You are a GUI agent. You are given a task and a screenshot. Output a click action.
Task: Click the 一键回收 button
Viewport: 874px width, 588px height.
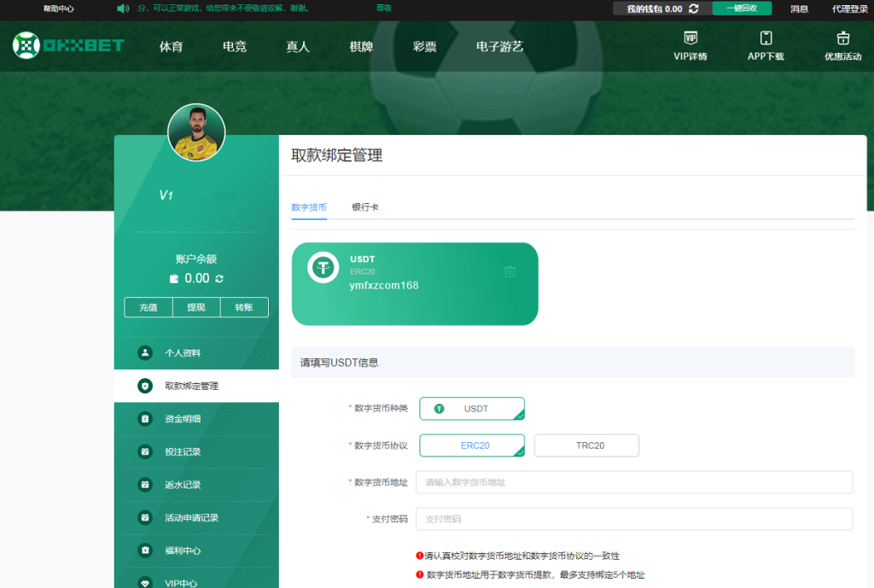coord(741,9)
